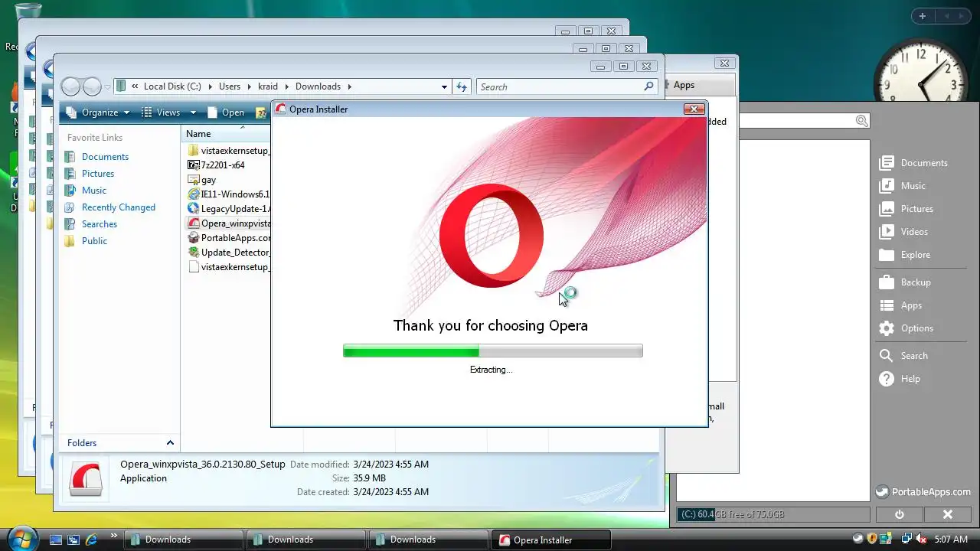Close PortableApps menu with X

point(947,515)
